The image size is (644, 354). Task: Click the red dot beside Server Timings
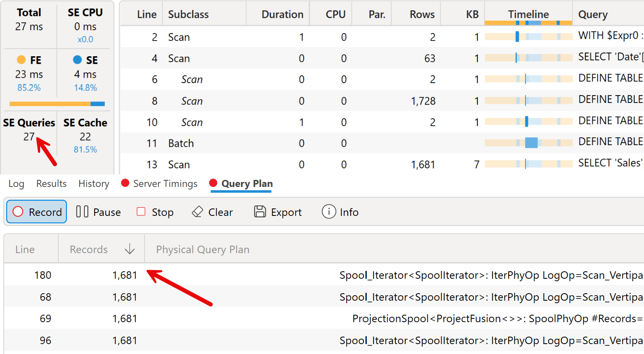pos(125,183)
